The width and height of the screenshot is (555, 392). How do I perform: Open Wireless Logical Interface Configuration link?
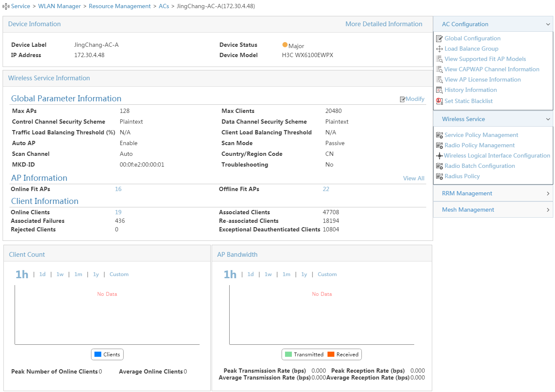click(x=497, y=156)
